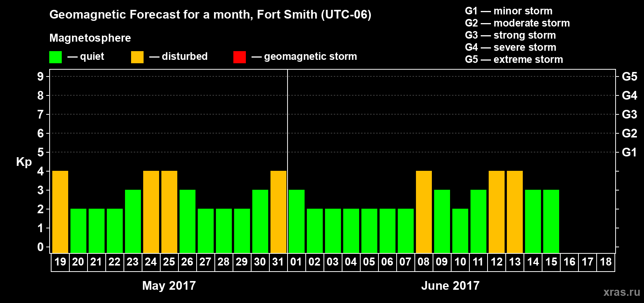Select the orange bar for May 19
This screenshot has height=303, width=644.
(x=60, y=212)
